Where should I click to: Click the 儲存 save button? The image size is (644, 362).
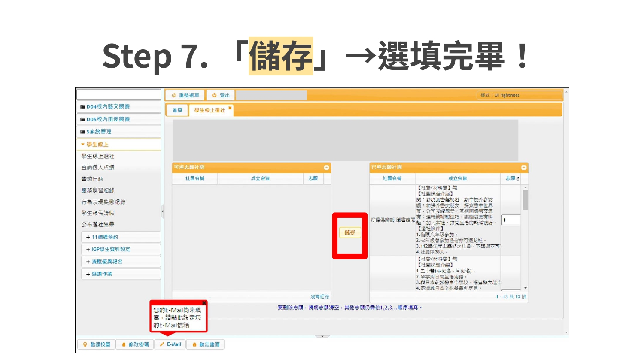350,232
